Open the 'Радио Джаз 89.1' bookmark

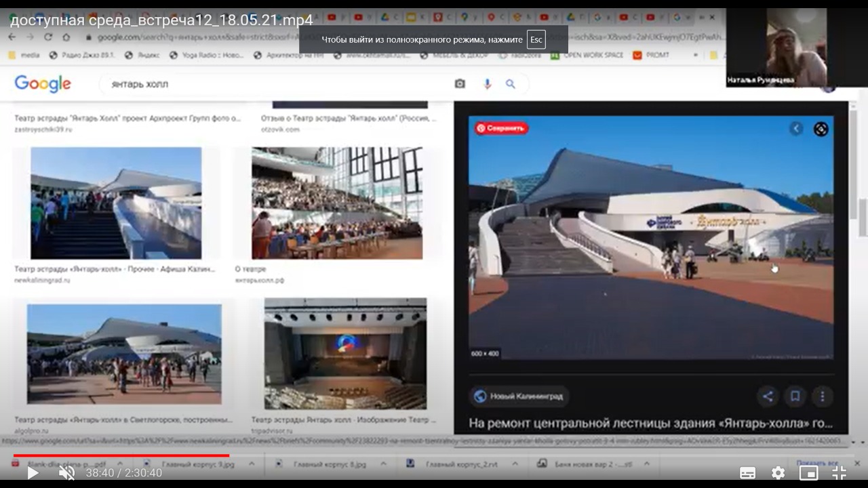81,55
